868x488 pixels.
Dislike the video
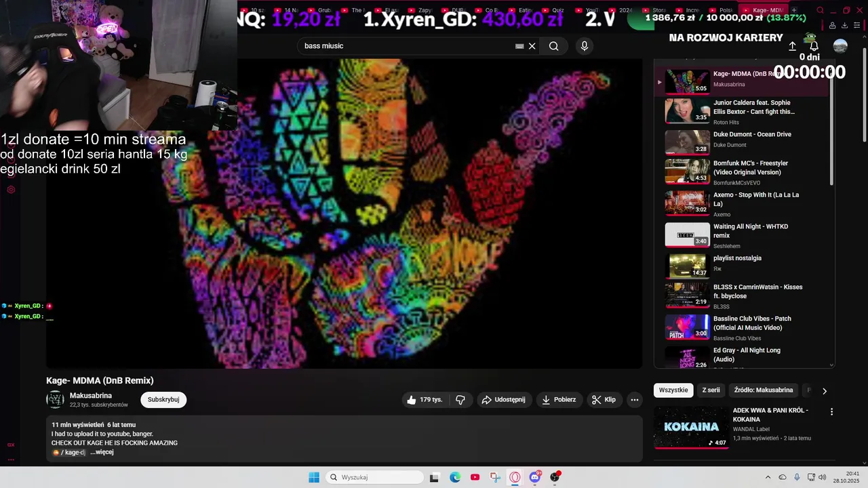[460, 400]
